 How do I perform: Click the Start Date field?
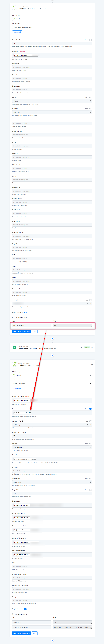(x=52, y=459)
